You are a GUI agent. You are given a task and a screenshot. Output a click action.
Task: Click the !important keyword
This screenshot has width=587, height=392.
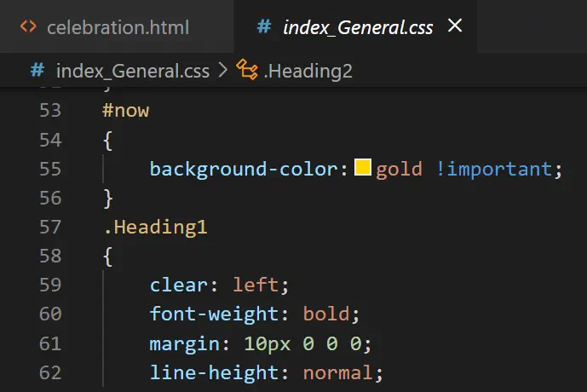click(494, 170)
